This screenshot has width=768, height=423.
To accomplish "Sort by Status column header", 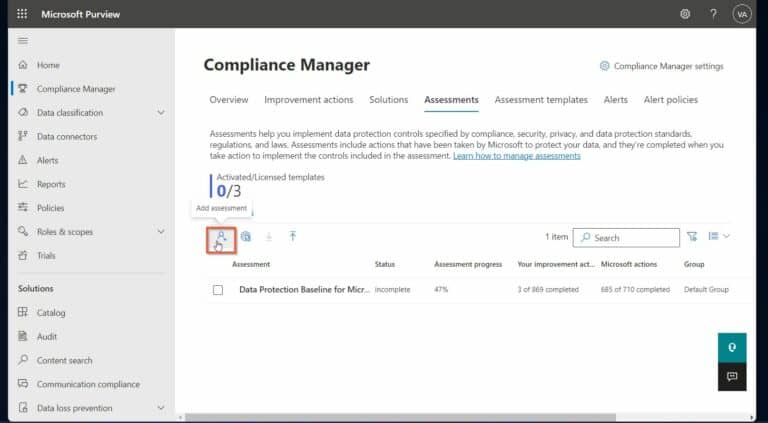I will click(384, 264).
